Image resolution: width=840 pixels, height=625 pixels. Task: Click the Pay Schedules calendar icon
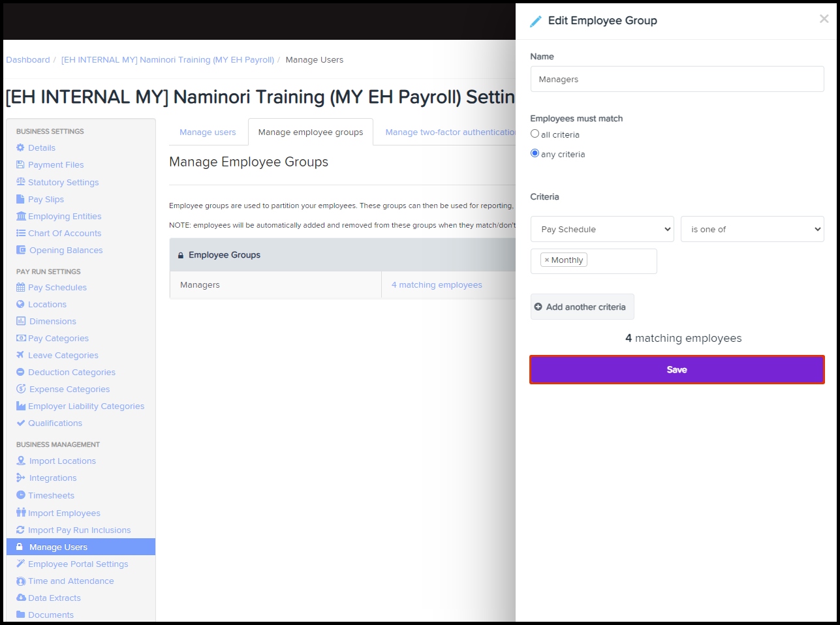(x=20, y=288)
